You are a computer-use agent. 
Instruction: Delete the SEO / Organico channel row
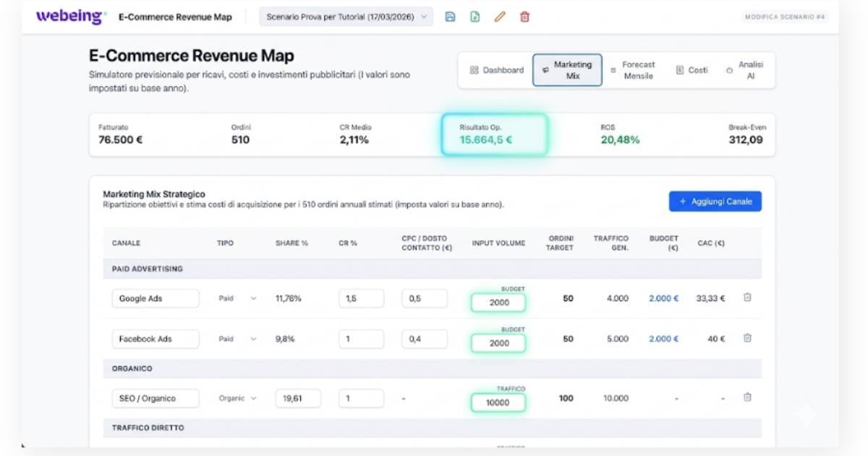747,397
